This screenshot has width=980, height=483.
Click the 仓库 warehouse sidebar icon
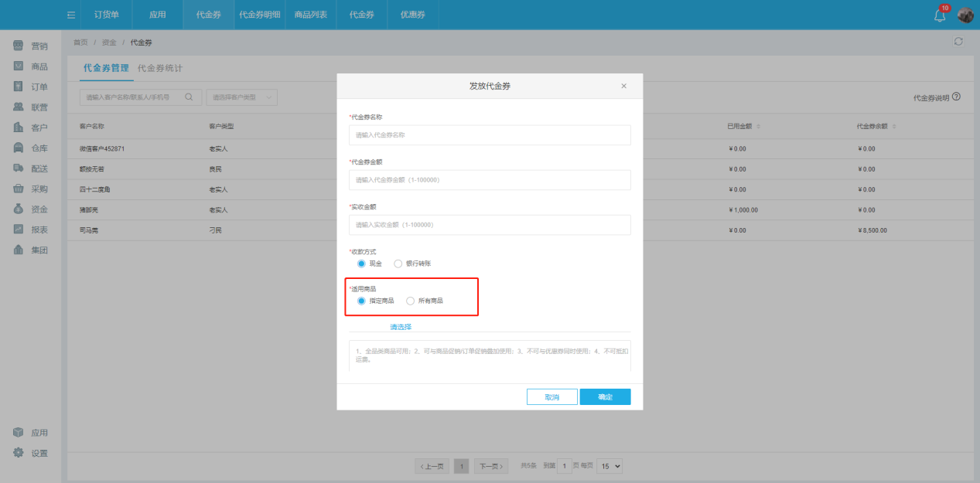point(18,148)
